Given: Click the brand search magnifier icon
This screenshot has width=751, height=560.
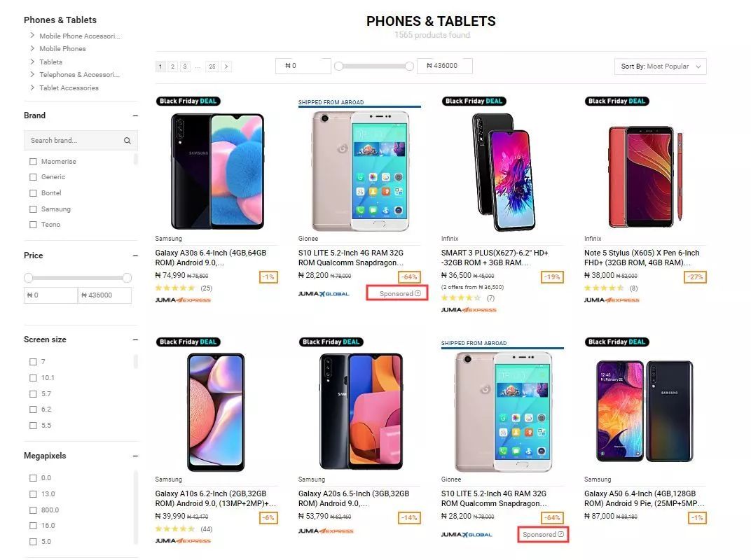Looking at the screenshot, I should coord(128,141).
